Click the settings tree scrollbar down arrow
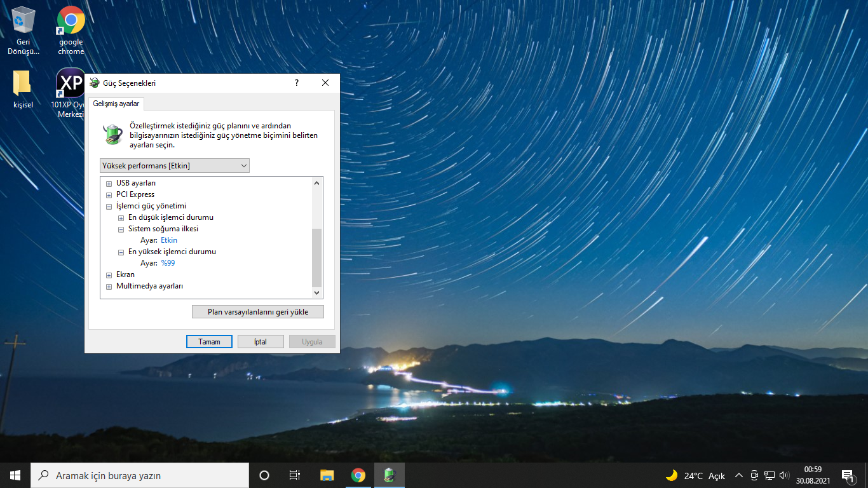Viewport: 868px width, 488px height. (317, 292)
